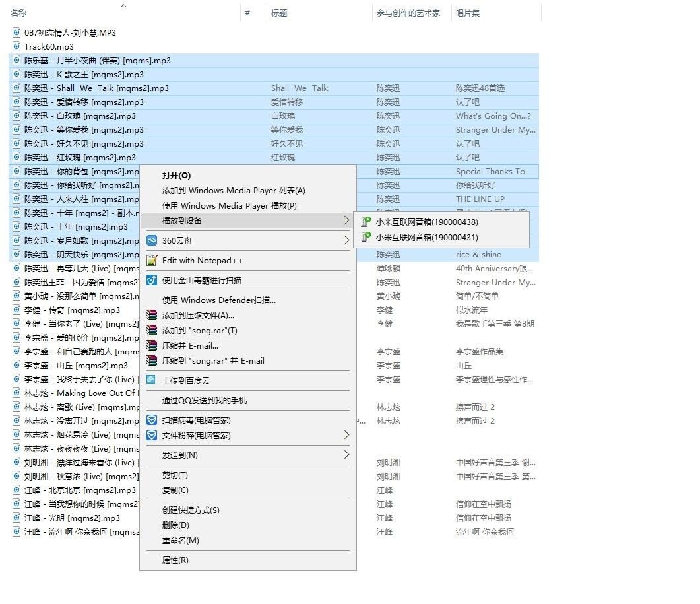Expand the 发送到(N) submenu arrow

(x=346, y=455)
